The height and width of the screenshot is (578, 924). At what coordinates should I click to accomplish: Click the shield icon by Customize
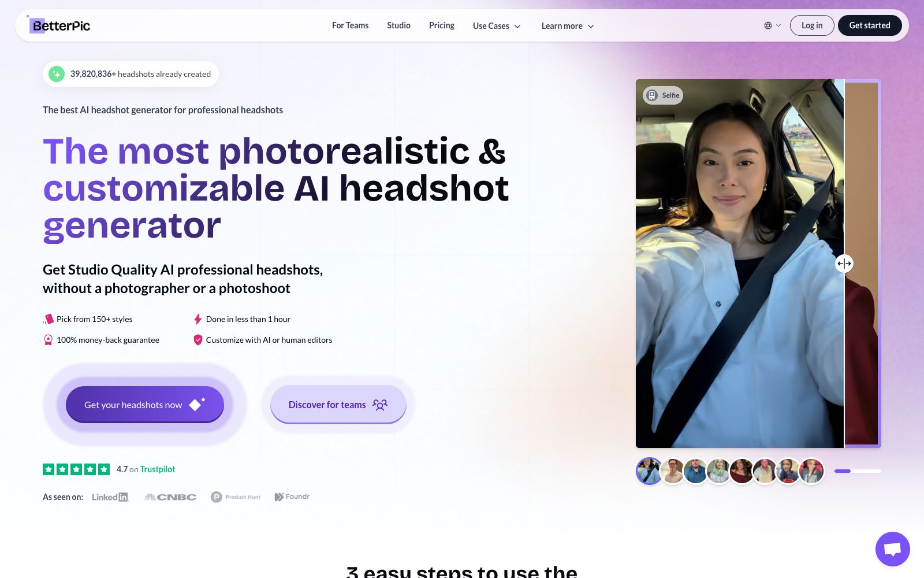[x=198, y=340]
